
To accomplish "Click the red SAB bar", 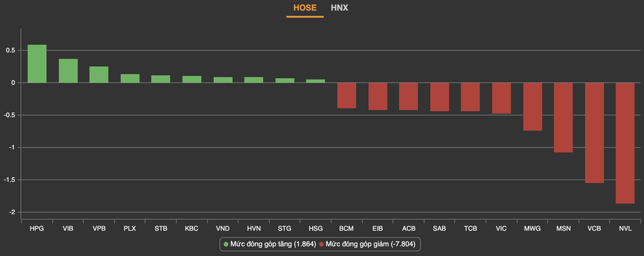I will coord(439,96).
